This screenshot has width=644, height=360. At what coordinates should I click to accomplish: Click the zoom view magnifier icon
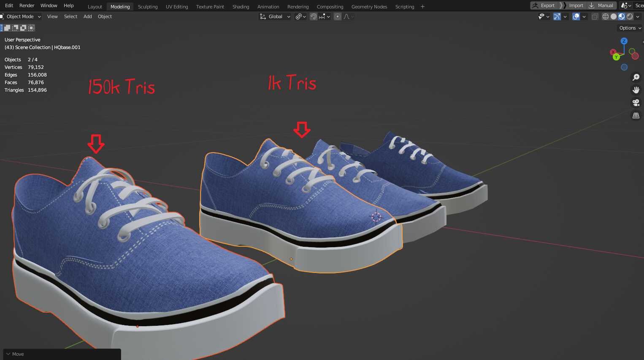pyautogui.click(x=636, y=77)
